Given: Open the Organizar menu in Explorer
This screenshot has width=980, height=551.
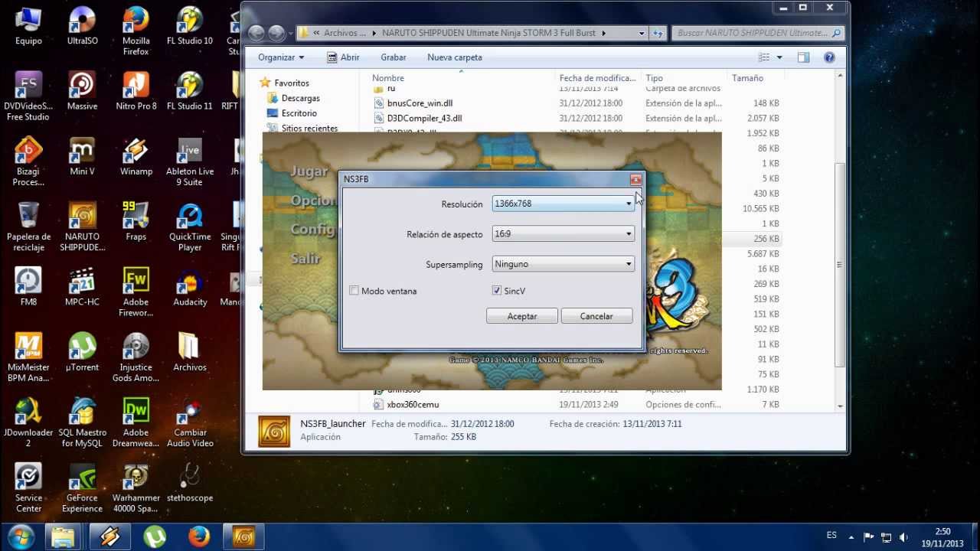Looking at the screenshot, I should click(x=281, y=57).
